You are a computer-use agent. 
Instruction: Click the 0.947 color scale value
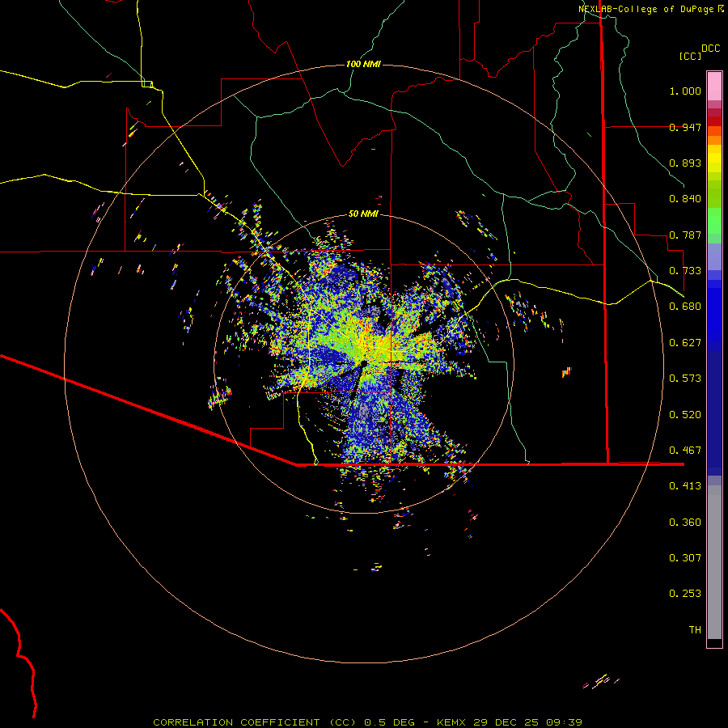click(685, 127)
